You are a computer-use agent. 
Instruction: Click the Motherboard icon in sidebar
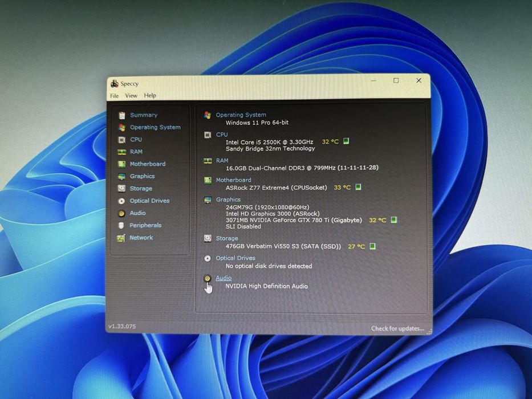(x=122, y=164)
